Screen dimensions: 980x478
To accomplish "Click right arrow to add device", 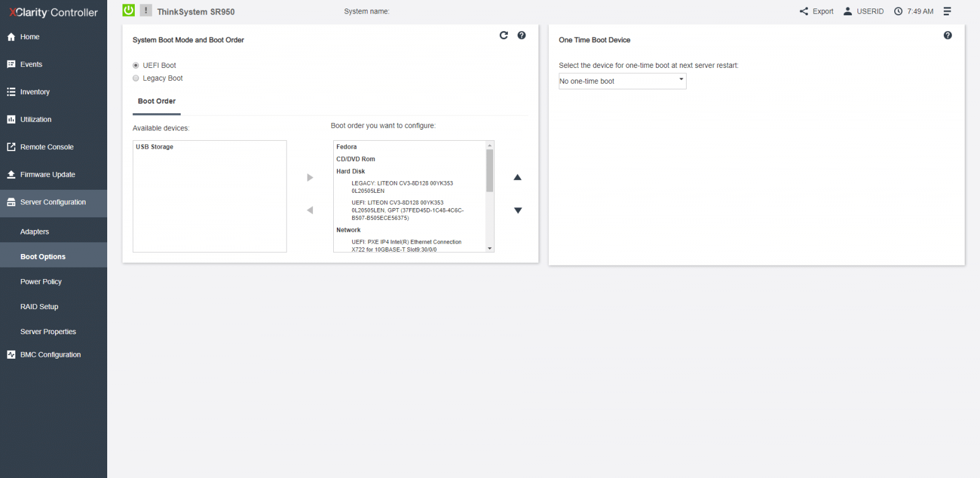I will [310, 177].
